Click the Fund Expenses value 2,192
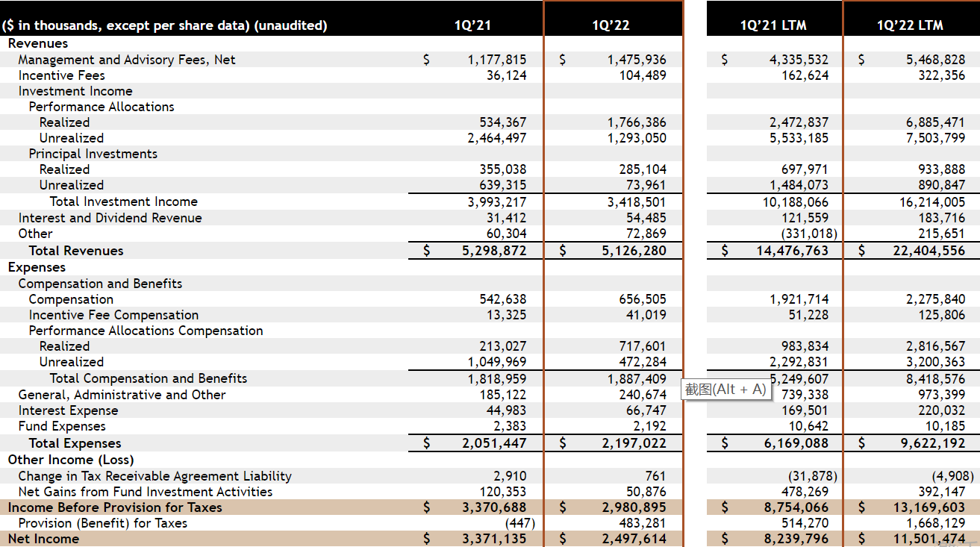 tap(650, 426)
